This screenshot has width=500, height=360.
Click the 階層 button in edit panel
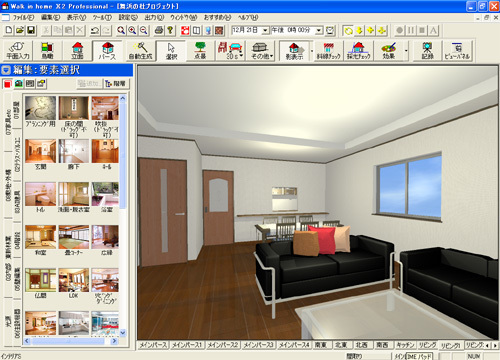pos(116,84)
